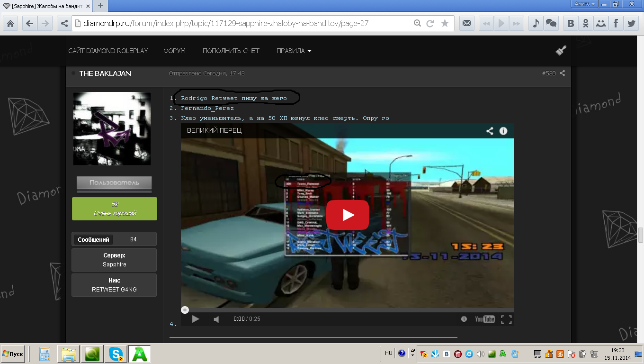Click Fernando_Perez text in post

(x=207, y=108)
